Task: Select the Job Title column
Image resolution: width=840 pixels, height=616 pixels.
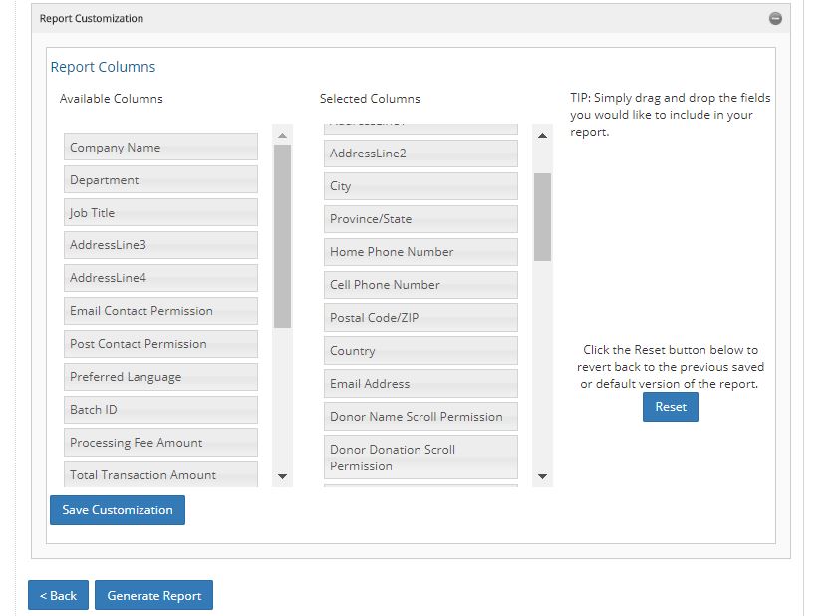Action: [x=160, y=212]
